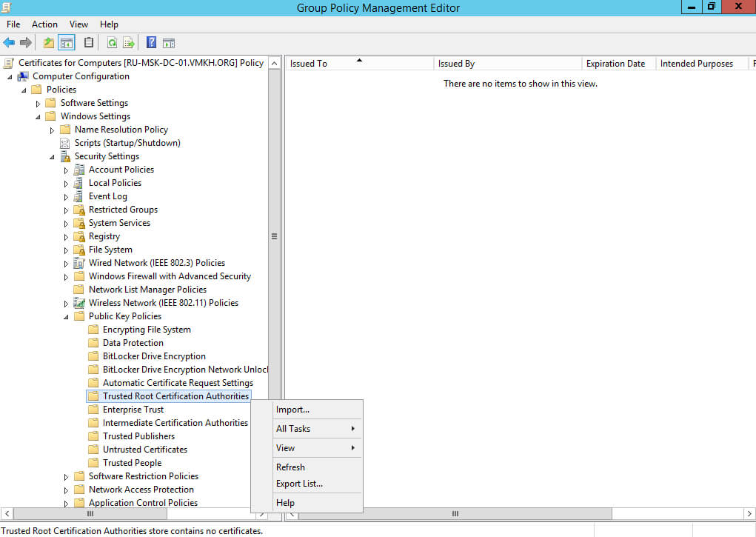Open the Action menu

tap(44, 24)
